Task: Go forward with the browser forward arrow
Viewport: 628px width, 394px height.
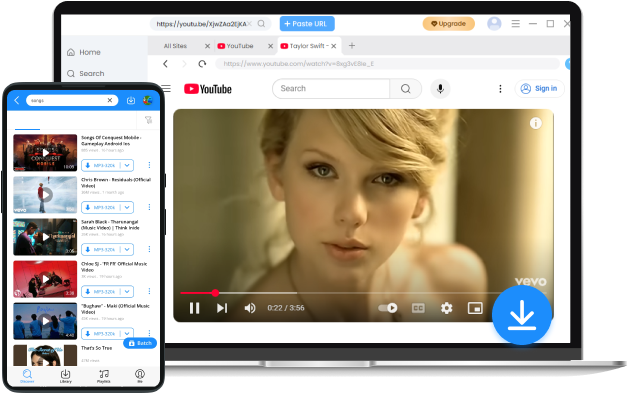Action: (184, 64)
